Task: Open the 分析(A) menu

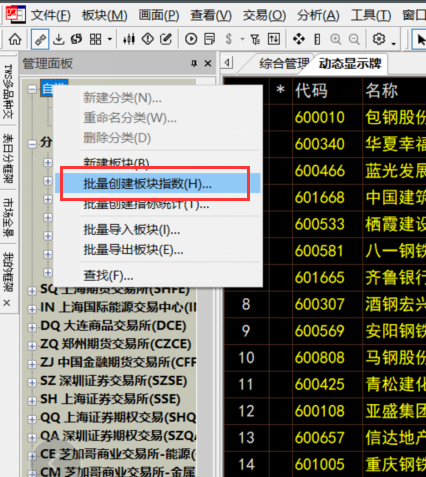Action: click(x=318, y=15)
